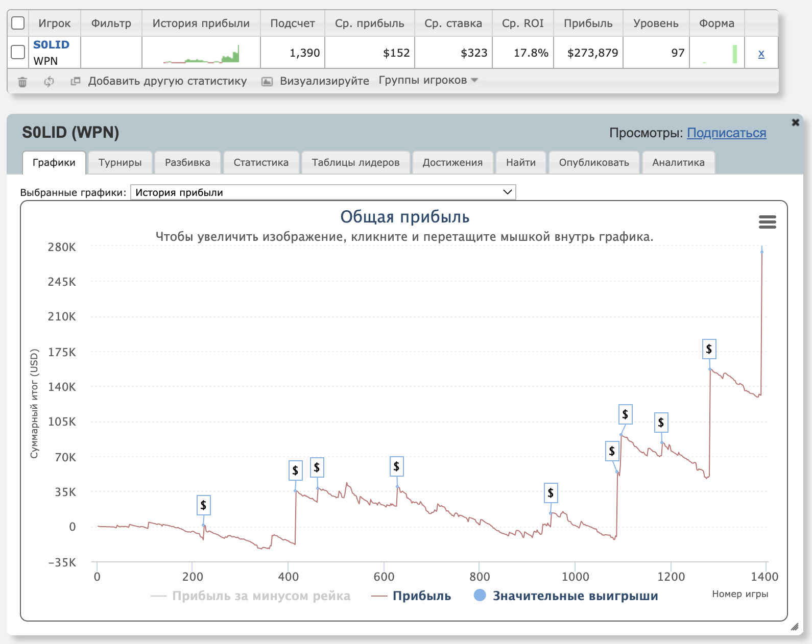This screenshot has height=644, width=812.
Task: Click the Подписаться link
Action: coord(726,133)
